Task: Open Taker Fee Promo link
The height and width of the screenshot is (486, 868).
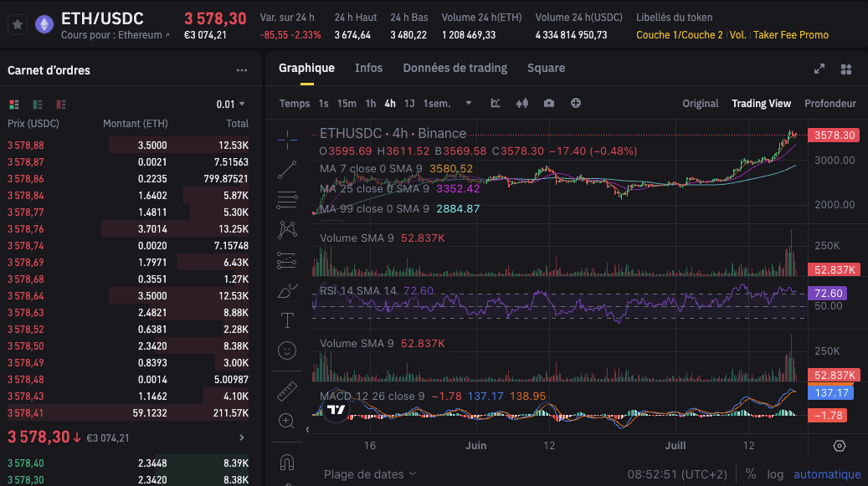Action: point(790,35)
